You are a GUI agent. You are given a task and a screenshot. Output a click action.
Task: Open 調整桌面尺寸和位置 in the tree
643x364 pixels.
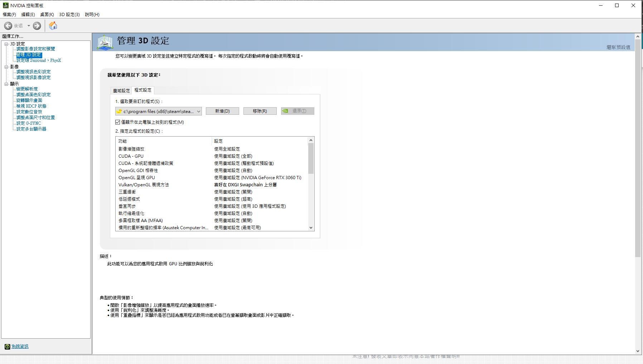(35, 118)
